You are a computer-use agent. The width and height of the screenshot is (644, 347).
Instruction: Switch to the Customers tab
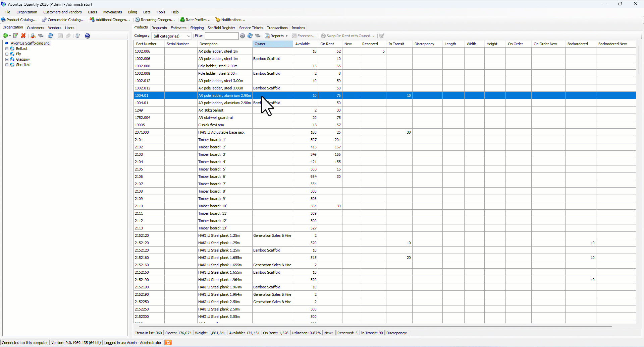coord(36,28)
